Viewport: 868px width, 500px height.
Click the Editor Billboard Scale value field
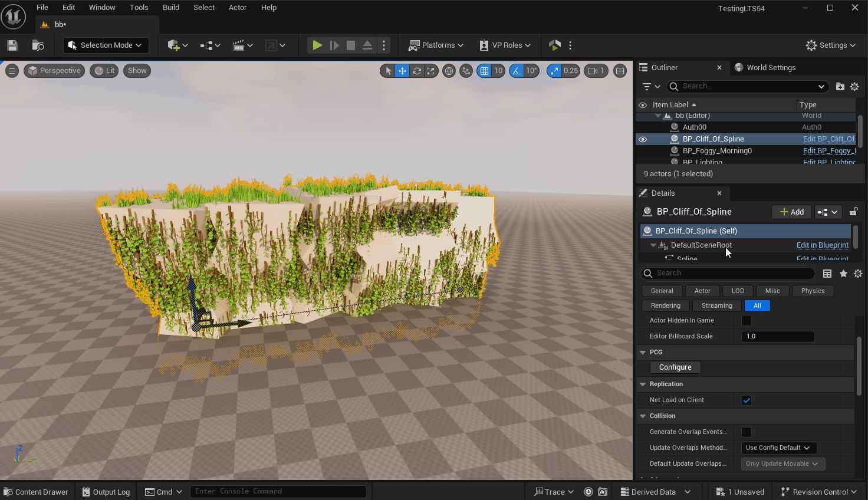(x=778, y=337)
